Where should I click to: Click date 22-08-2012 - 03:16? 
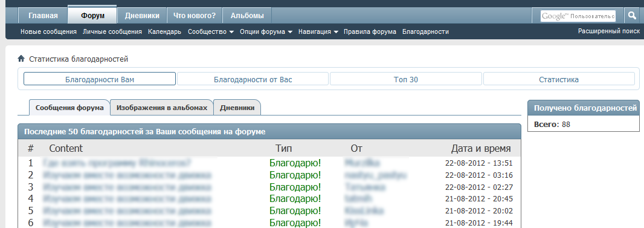pos(479,175)
